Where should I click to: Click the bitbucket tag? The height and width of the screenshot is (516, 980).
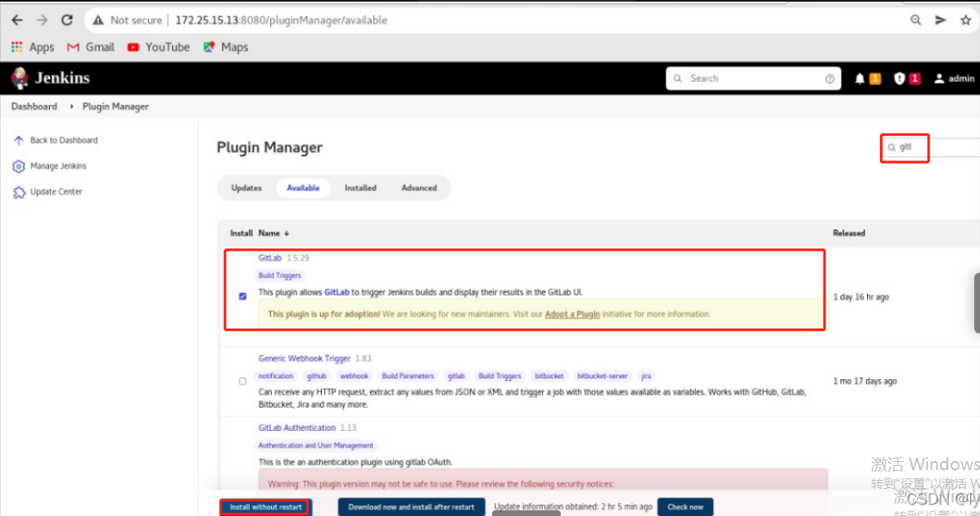pyautogui.click(x=549, y=376)
